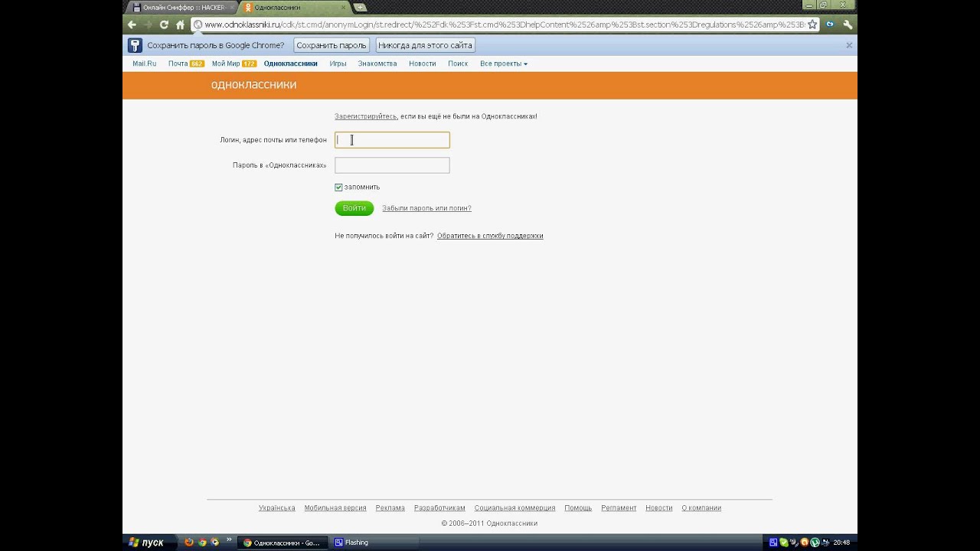The height and width of the screenshot is (551, 980).
Task: Open the Chrome wrench settings menu
Action: (848, 24)
